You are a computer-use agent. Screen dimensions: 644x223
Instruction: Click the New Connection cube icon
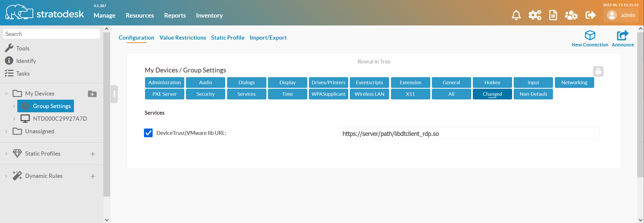(590, 35)
